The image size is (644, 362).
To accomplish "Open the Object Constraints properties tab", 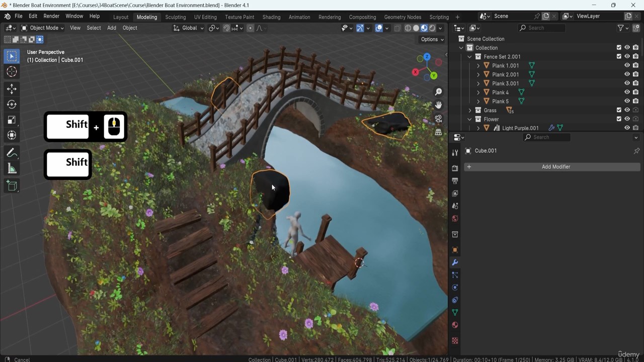I will [455, 300].
